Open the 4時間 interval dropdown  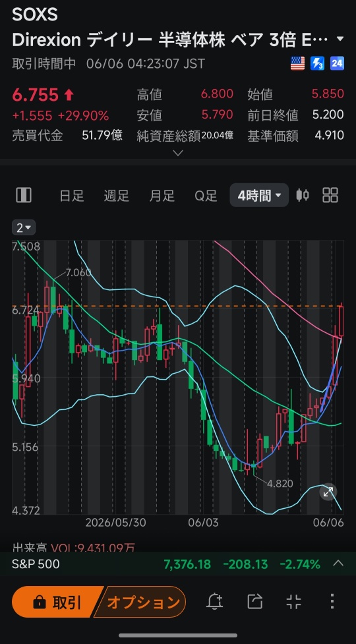[259, 196]
